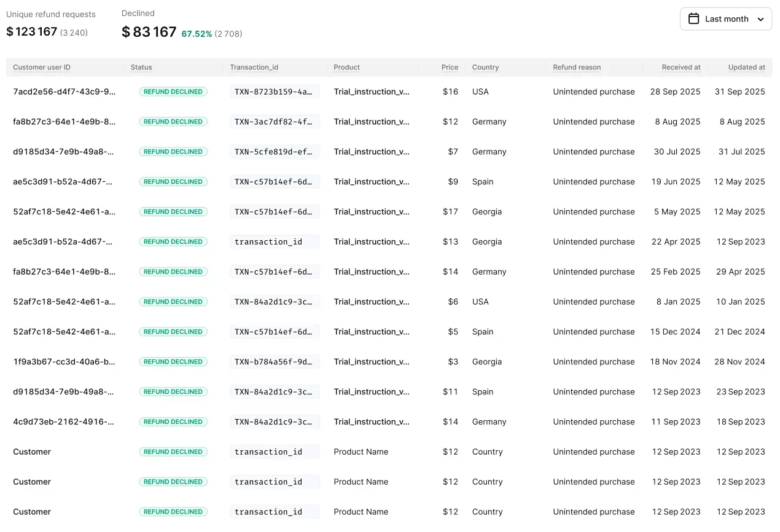Click received date 25 Feb 2025
This screenshot has height=532, width=780.
tap(676, 272)
